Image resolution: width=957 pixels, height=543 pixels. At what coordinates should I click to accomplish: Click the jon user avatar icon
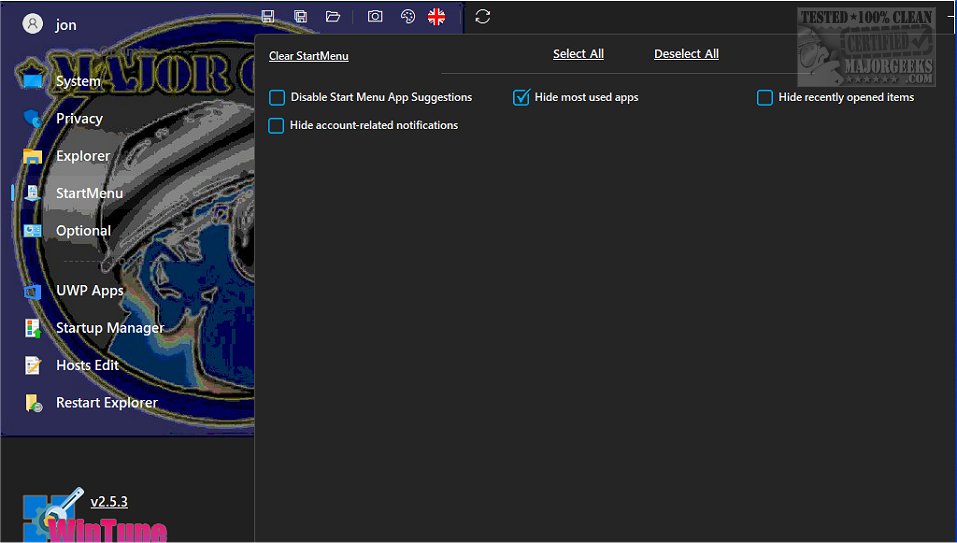33,24
